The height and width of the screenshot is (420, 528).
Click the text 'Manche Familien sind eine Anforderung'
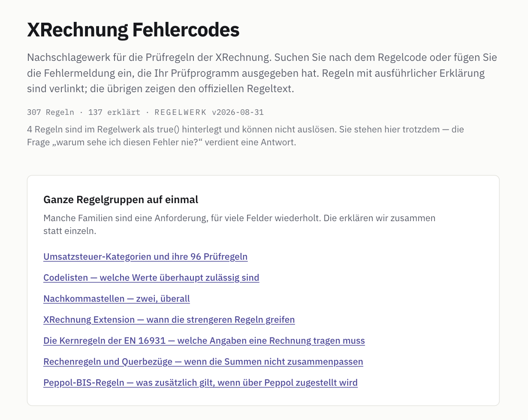point(126,218)
